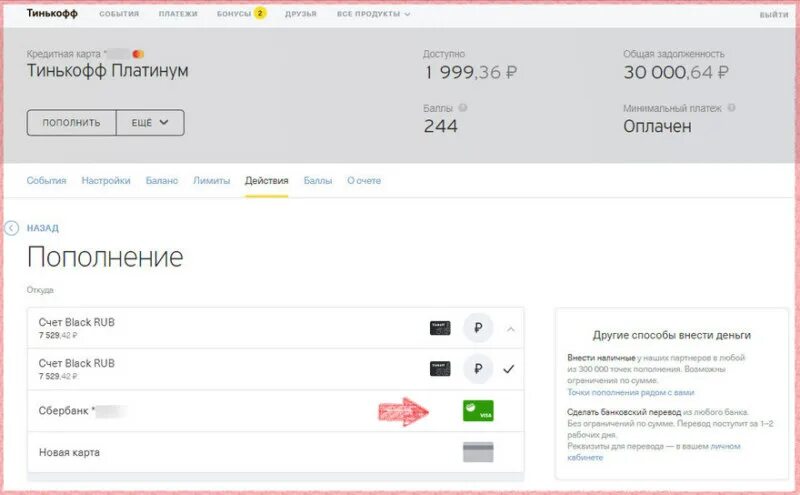Click Выйти to log out
800x495 pixels.
774,15
